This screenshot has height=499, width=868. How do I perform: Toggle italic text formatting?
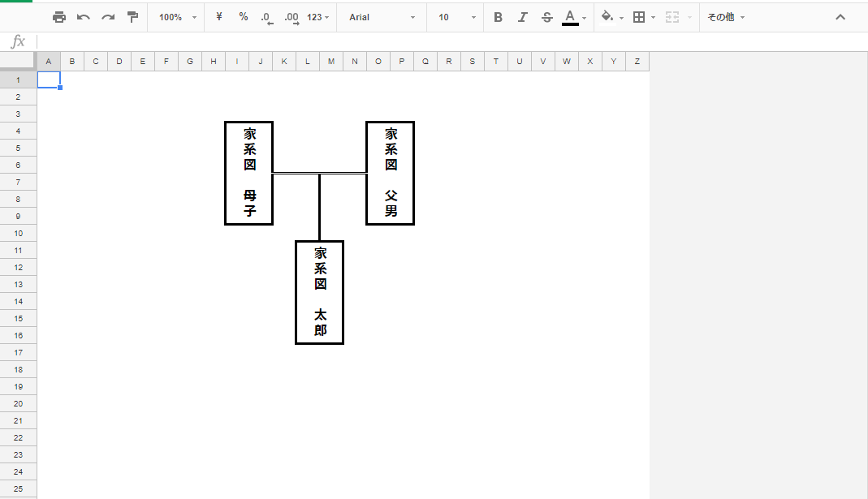tap(522, 17)
